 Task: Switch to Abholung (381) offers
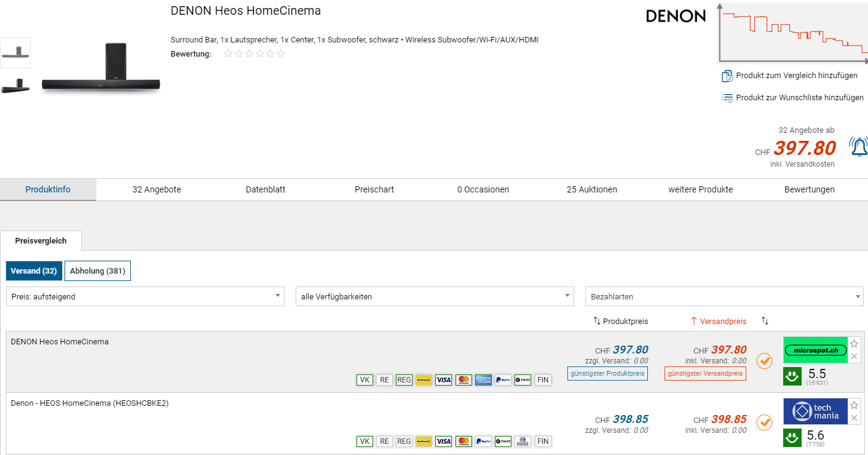point(97,271)
